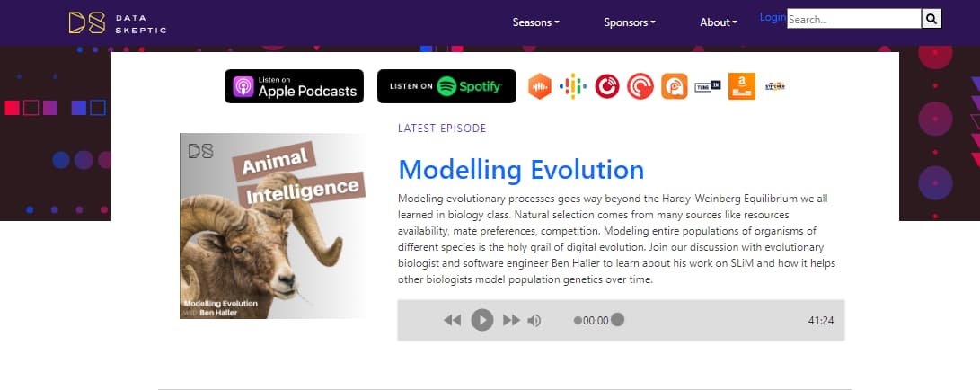This screenshot has width=980, height=390.
Task: Rewind the episode audio player
Action: coord(452,321)
